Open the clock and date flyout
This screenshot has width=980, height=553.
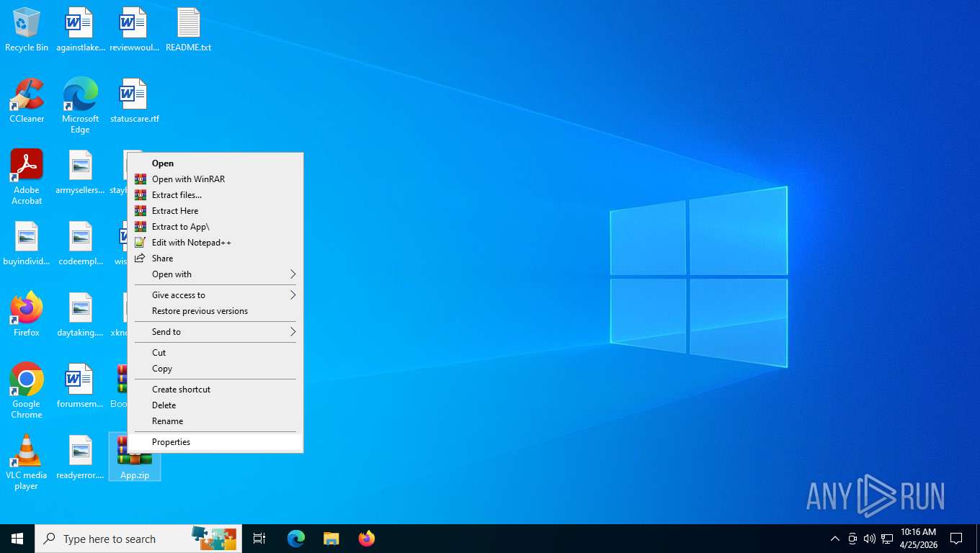click(918, 539)
